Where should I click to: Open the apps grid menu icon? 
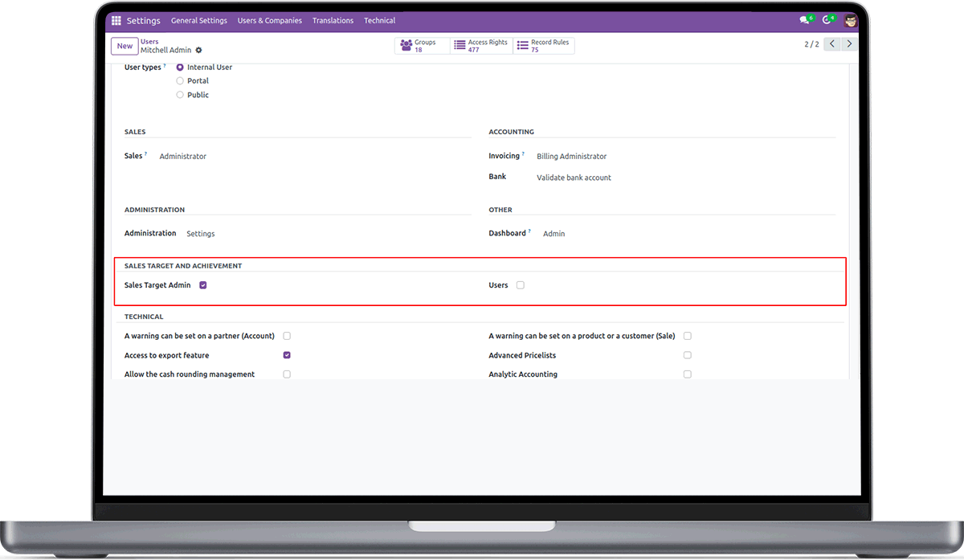[116, 21]
